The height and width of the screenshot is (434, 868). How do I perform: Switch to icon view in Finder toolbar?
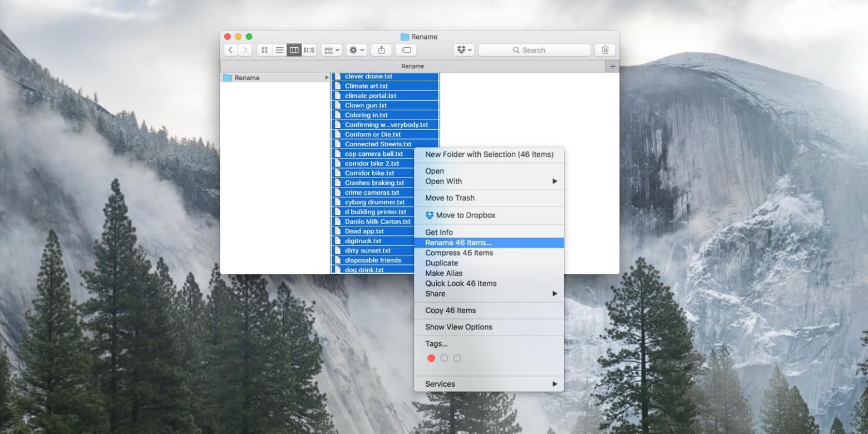pyautogui.click(x=264, y=50)
